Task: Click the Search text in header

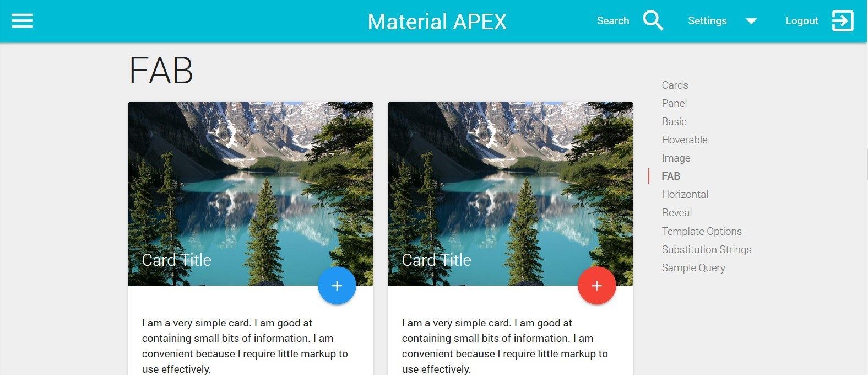Action: [613, 21]
